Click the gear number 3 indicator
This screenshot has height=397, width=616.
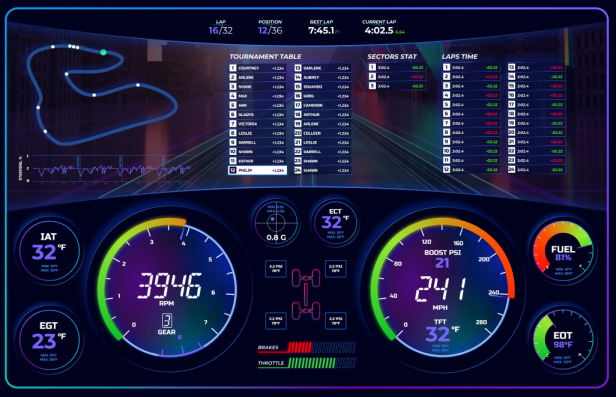[x=167, y=320]
